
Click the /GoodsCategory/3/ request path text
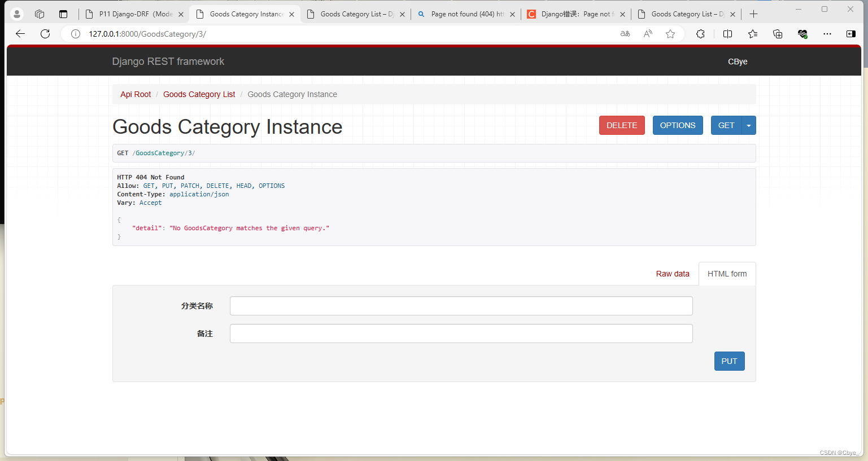click(163, 153)
